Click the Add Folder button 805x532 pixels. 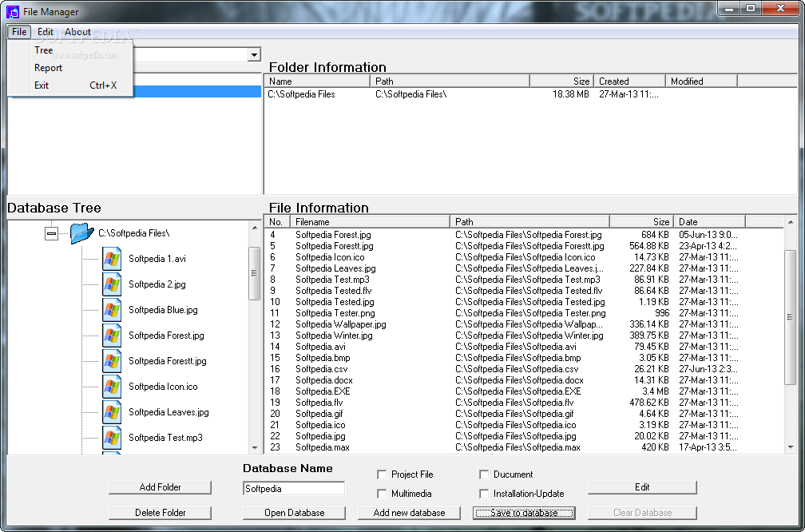click(161, 487)
